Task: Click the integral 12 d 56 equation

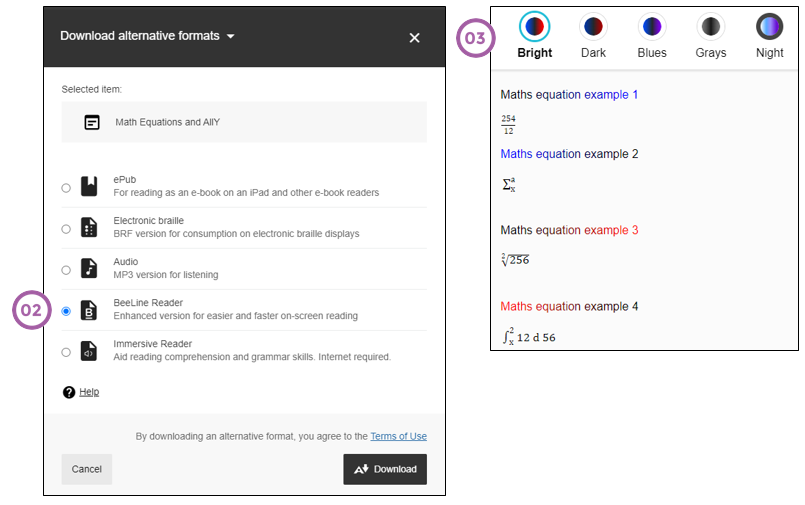Action: pyautogui.click(x=529, y=337)
